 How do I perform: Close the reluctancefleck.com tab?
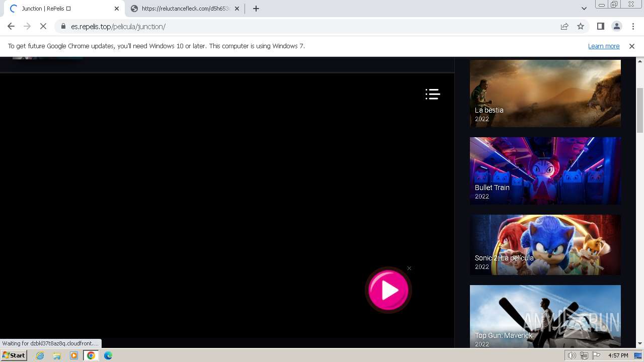coord(237,9)
